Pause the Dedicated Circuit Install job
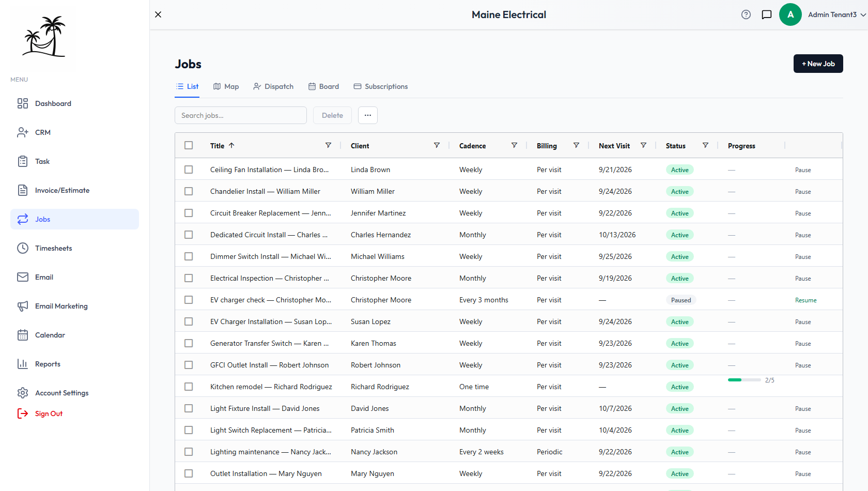This screenshot has height=491, width=868. (803, 235)
